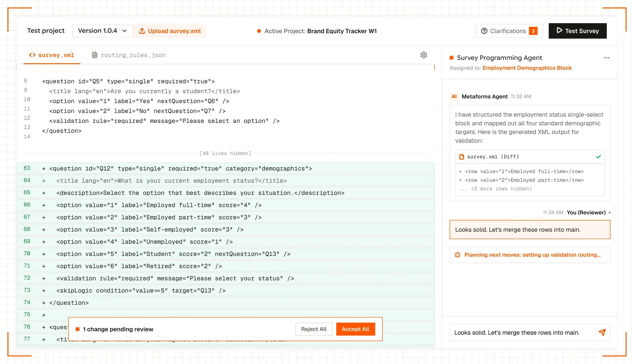Run the Test Survey button
This screenshot has height=364, width=634.
(x=577, y=31)
